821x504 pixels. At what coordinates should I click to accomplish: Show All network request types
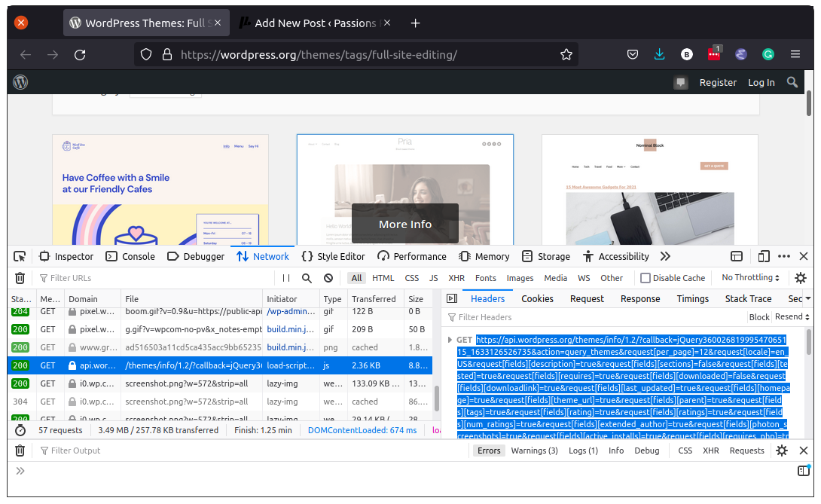point(356,278)
